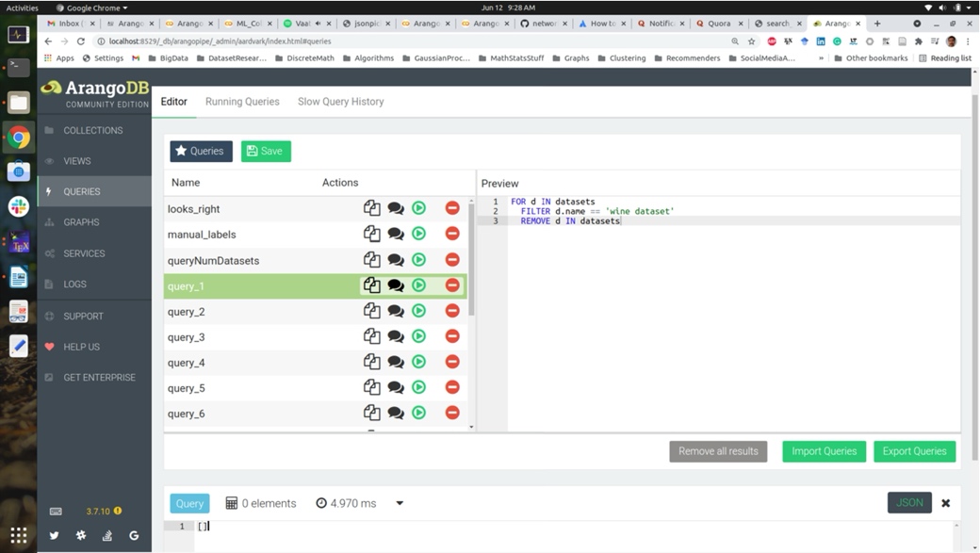This screenshot has height=553, width=980.
Task: Copy query_3 into the editor
Action: (372, 337)
